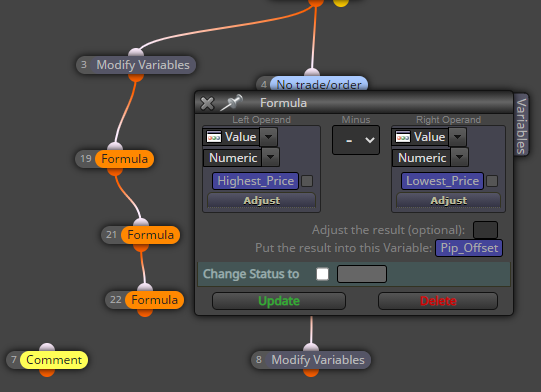Click the Right Operand Value type icon
The width and height of the screenshot is (541, 392).
403,137
